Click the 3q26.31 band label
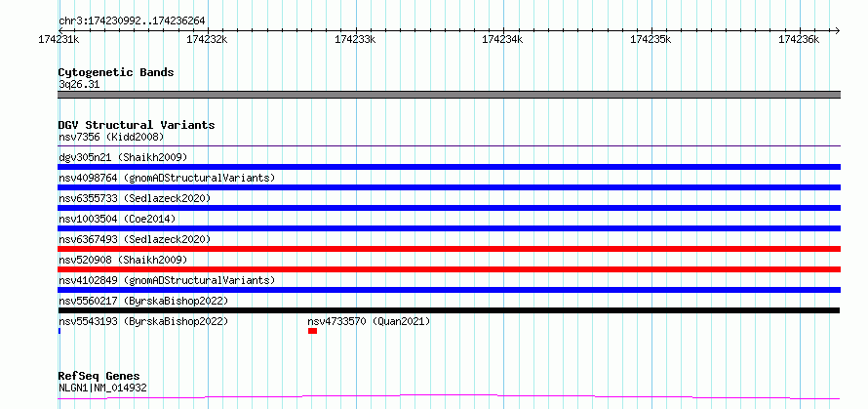 [x=79, y=85]
